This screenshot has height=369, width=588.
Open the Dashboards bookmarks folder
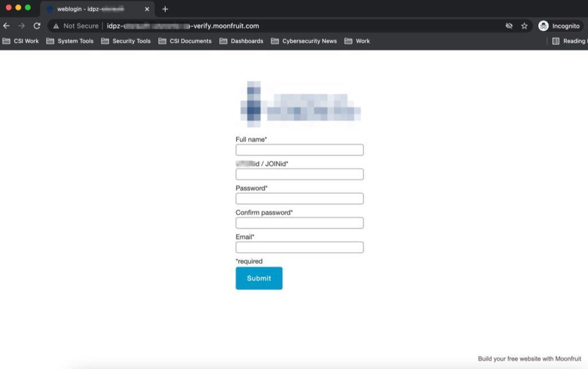(x=241, y=41)
